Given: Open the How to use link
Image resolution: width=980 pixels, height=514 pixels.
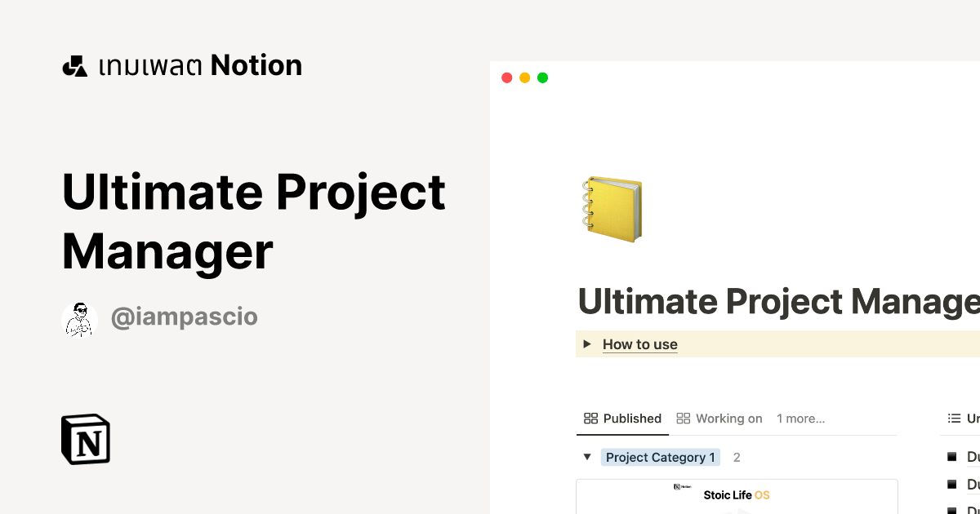Looking at the screenshot, I should [640, 343].
